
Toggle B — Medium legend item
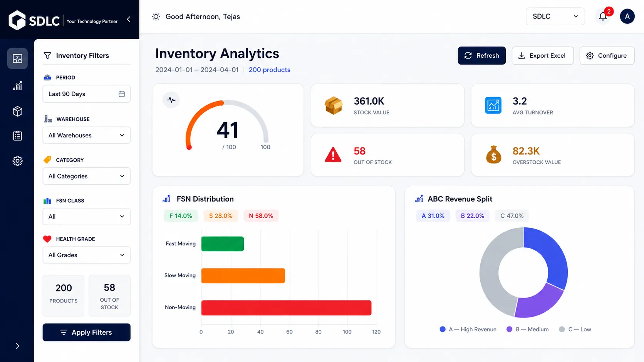(x=528, y=329)
